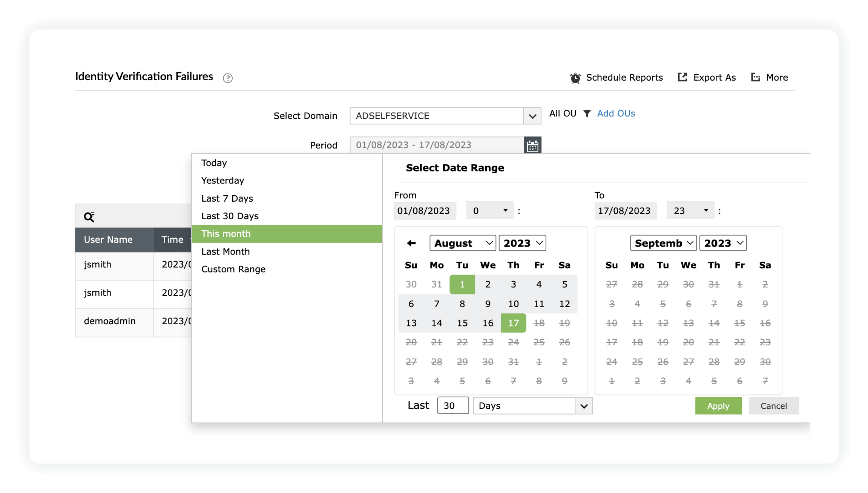Open the Add OUs link
This screenshot has height=493, width=868.
pos(616,114)
